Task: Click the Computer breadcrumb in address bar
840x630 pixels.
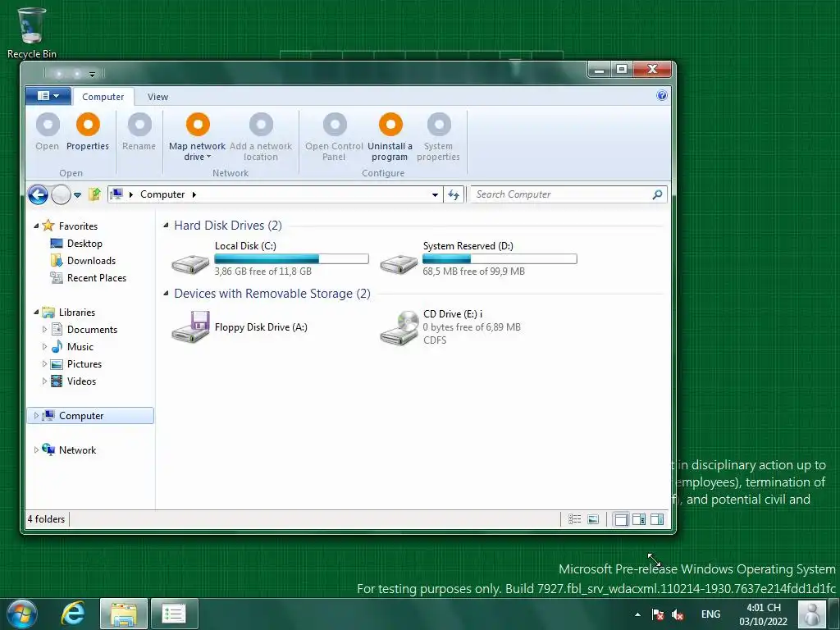Action: (x=162, y=194)
